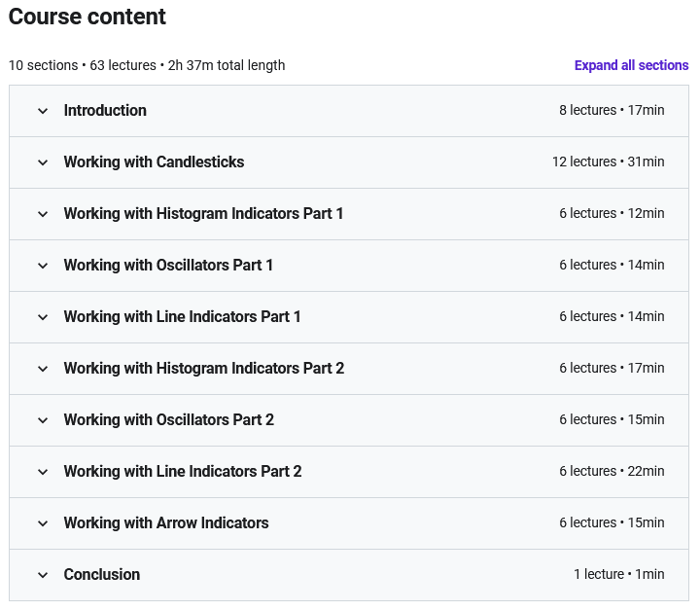
Task: Select the Working with Histogram Indicators Part 2 title
Action: tap(204, 369)
